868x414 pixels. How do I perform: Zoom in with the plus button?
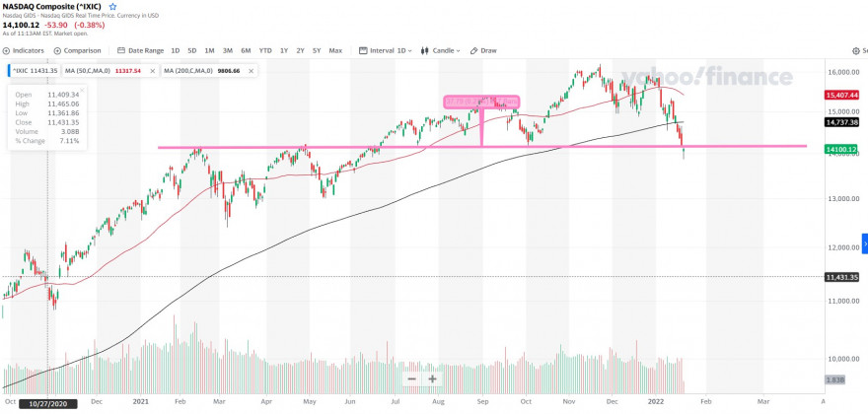(x=432, y=379)
